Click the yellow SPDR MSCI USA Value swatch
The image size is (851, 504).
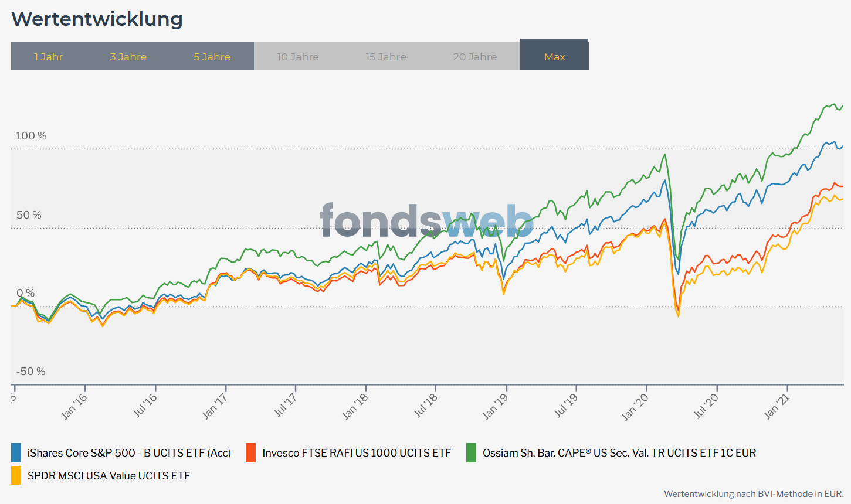point(16,476)
